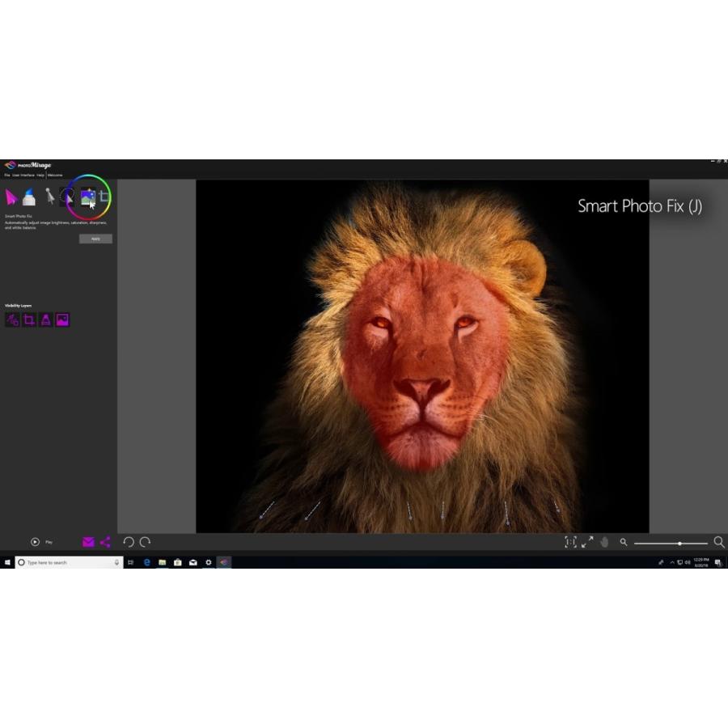Open the File menu
Screen dimensions: 728x728
click(6, 174)
